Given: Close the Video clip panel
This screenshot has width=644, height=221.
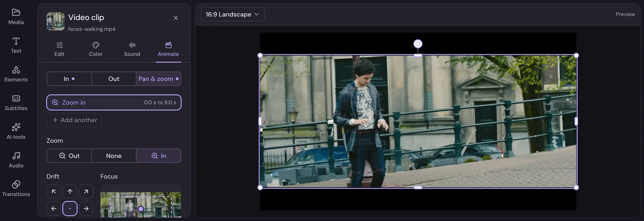Looking at the screenshot, I should click(175, 18).
